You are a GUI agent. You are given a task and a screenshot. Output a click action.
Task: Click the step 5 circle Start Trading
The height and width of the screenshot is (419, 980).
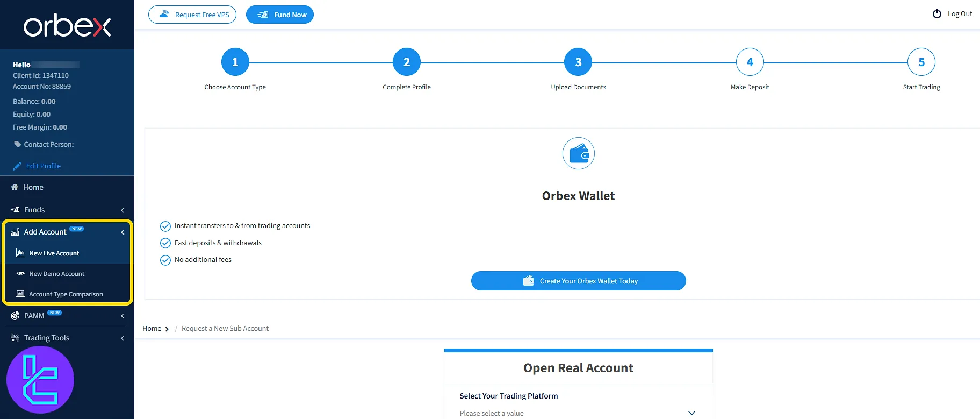tap(921, 62)
